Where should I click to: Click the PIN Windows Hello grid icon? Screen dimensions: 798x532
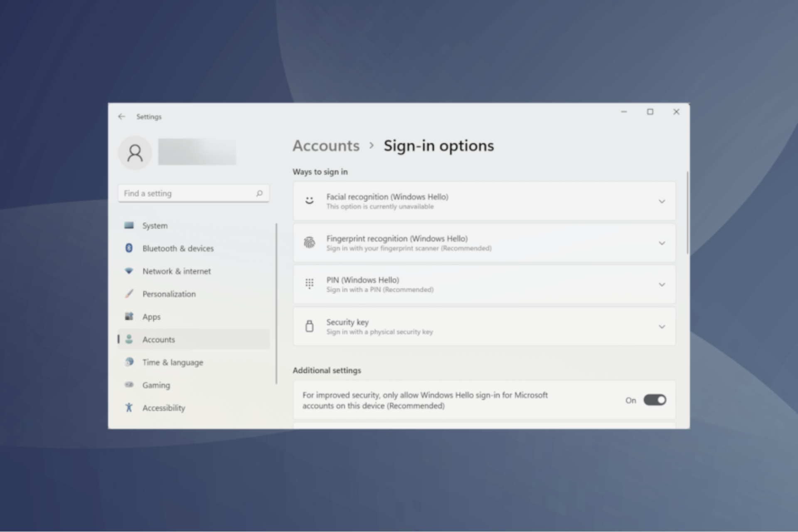[x=309, y=284]
